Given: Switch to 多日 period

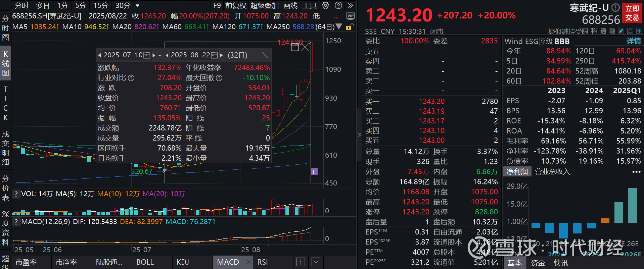Looking at the screenshot, I should 43,5.
